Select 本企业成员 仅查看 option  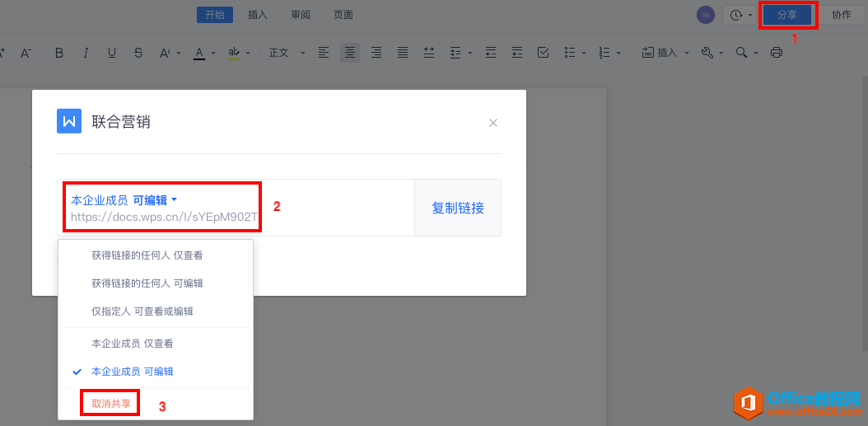[x=156, y=344]
